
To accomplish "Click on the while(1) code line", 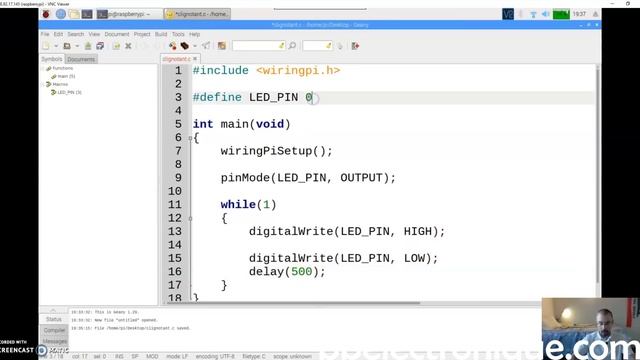I will [248, 204].
